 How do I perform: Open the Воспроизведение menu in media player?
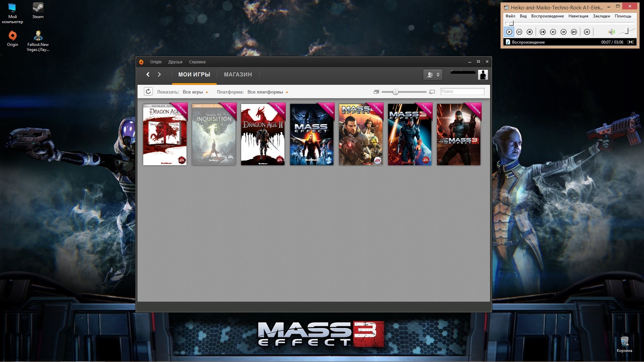547,16
